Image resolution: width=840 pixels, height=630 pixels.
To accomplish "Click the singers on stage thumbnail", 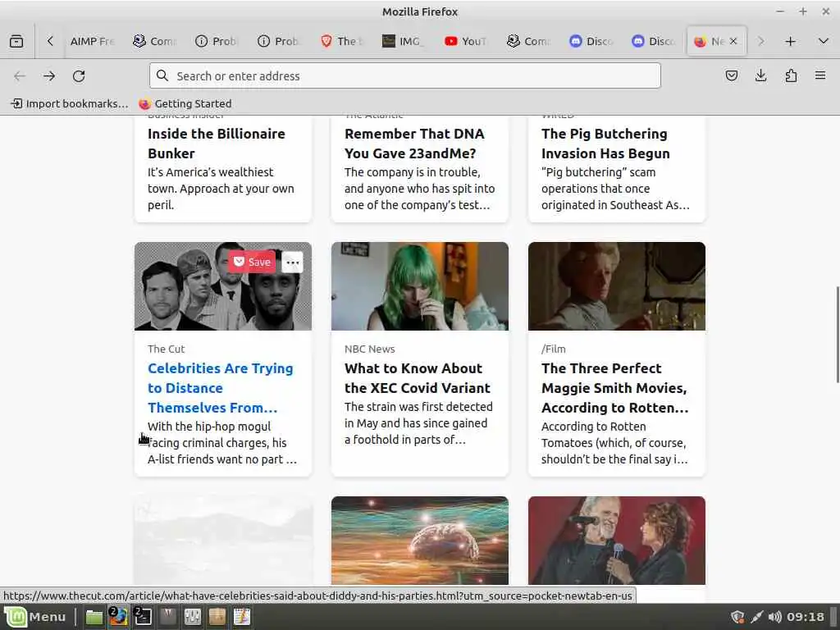I will [617, 540].
